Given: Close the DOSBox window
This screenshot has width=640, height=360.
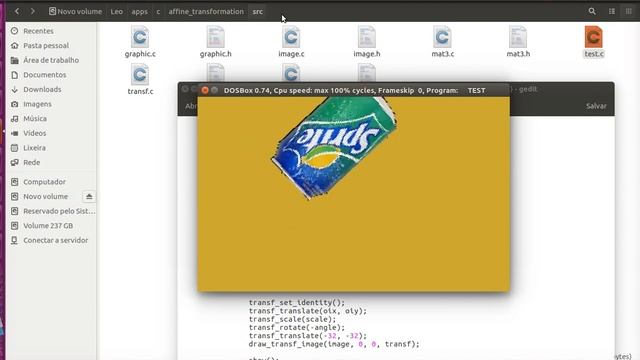Looking at the screenshot, I should pyautogui.click(x=205, y=90).
